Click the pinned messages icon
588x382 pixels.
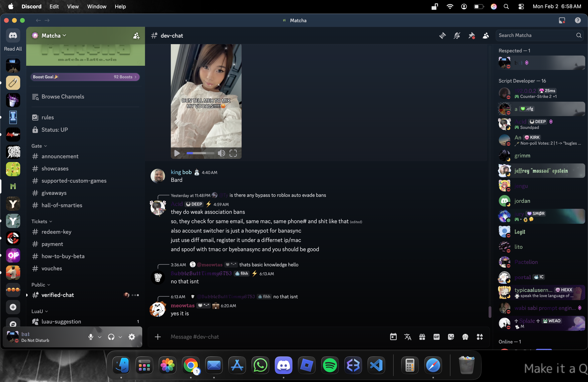point(471,36)
